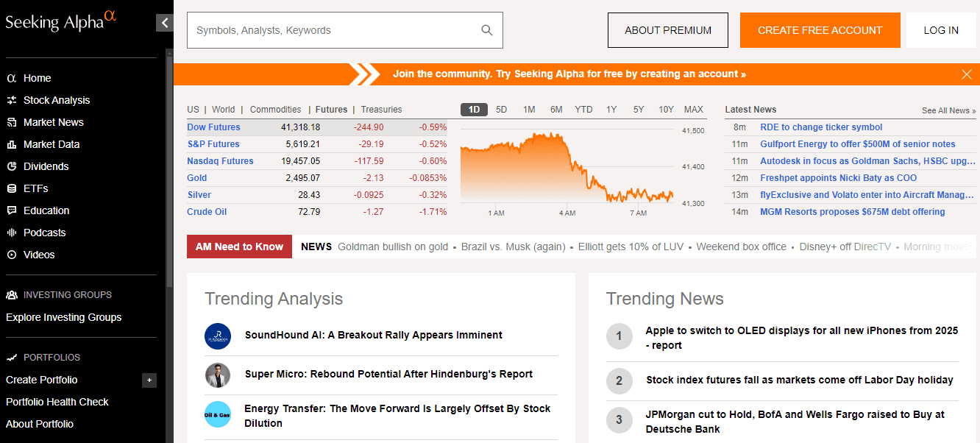This screenshot has height=443, width=980.
Task: Select the 1D chart range
Action: (x=475, y=110)
